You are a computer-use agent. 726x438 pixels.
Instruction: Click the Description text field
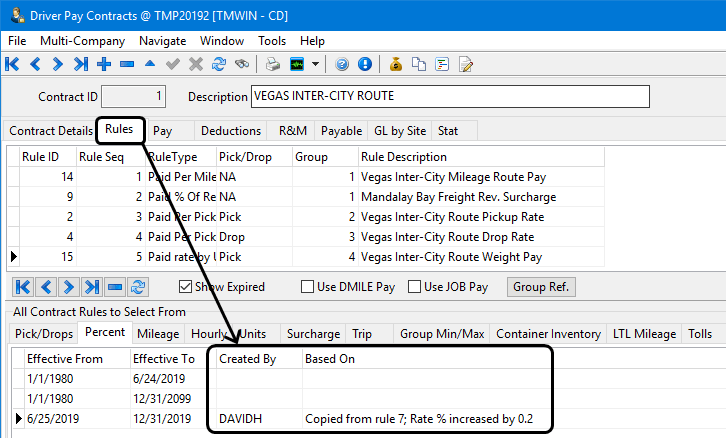(x=449, y=97)
